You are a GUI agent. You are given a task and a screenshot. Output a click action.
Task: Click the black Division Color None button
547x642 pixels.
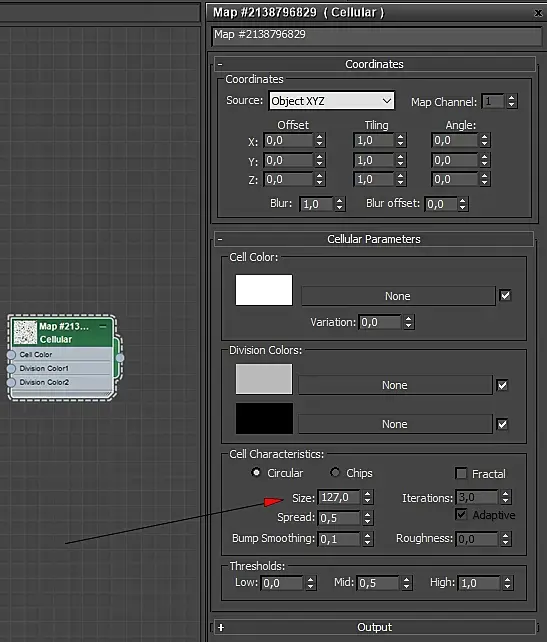click(395, 424)
